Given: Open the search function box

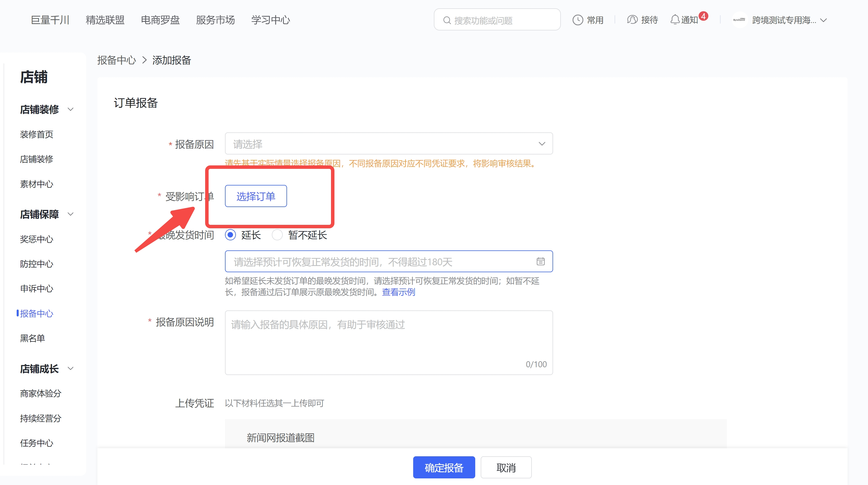Looking at the screenshot, I should click(497, 20).
